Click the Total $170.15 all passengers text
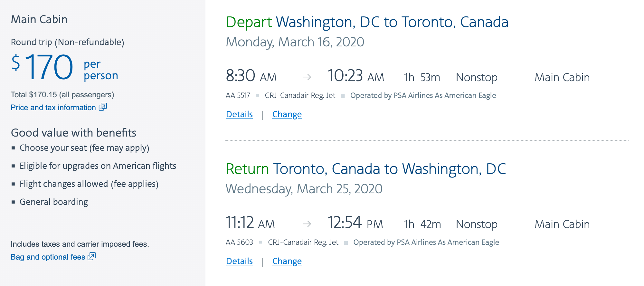Screen dimensions: 644x286 62,95
